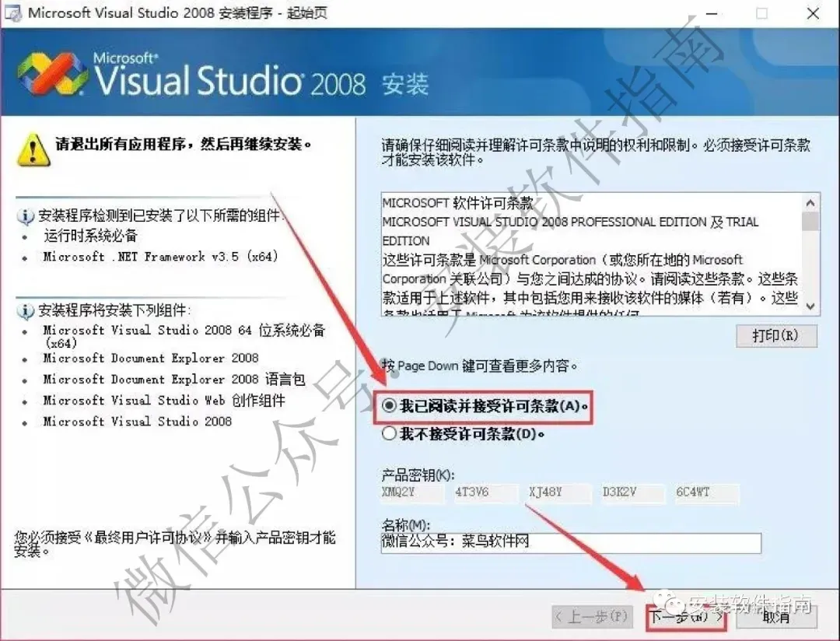Select 我不接受许可条款 radio button

(x=390, y=433)
